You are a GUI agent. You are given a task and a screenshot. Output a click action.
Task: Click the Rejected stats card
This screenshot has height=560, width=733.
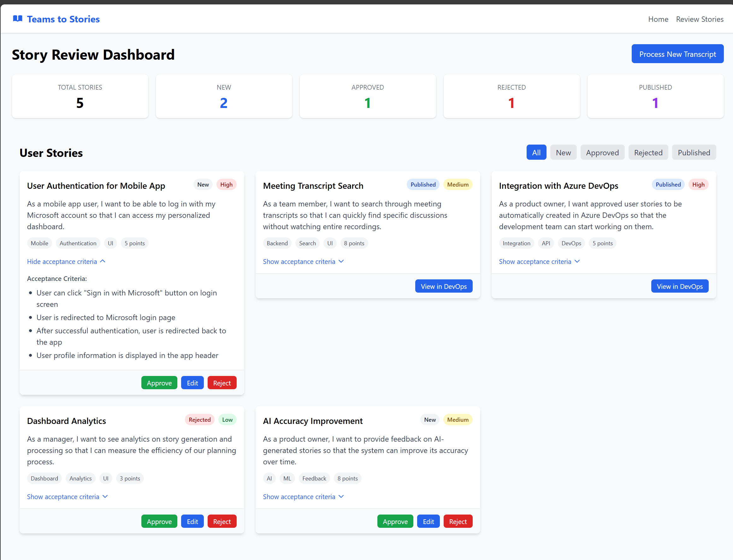pos(511,97)
